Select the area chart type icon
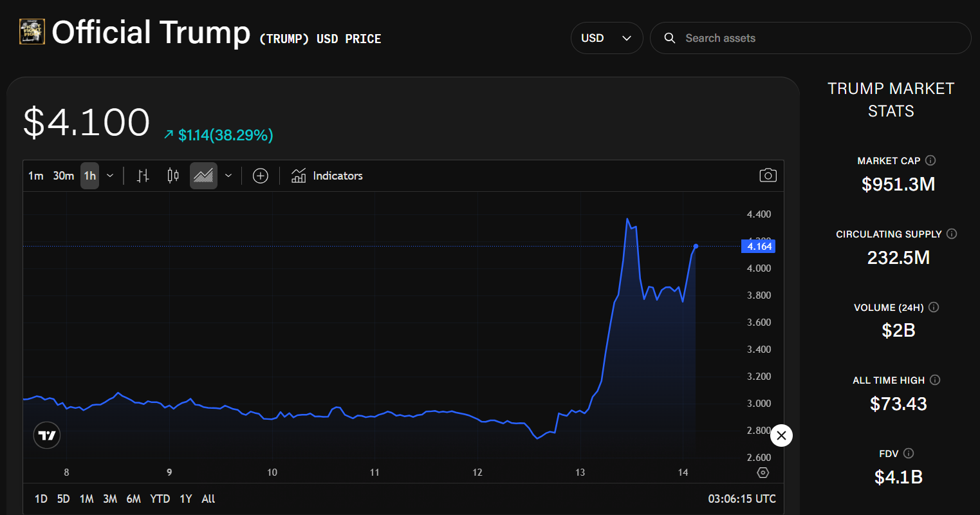 [203, 176]
